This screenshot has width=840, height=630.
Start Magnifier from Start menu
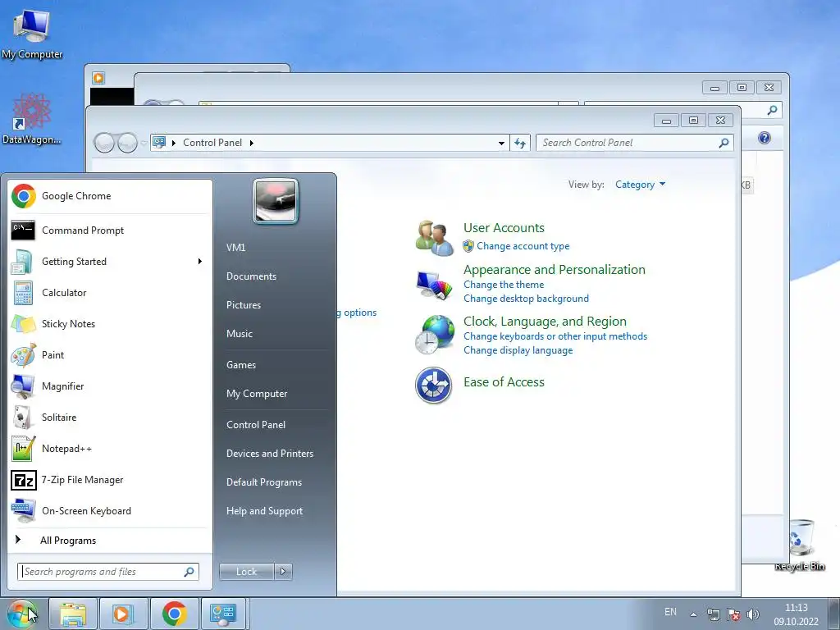point(109,386)
